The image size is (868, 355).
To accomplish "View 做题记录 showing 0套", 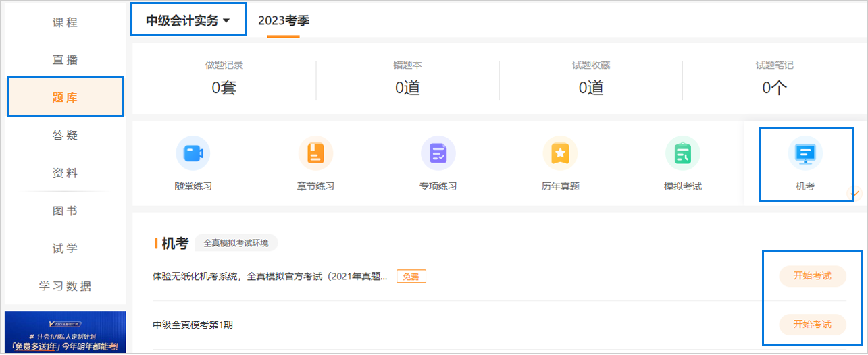I will click(x=224, y=78).
